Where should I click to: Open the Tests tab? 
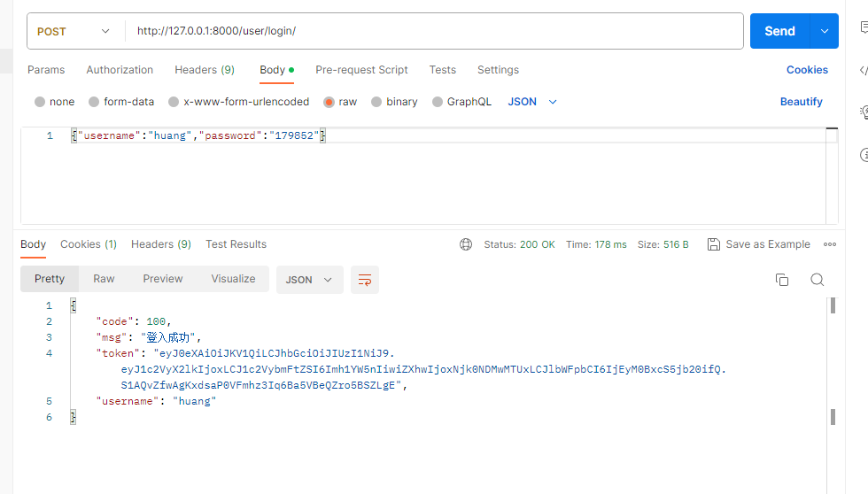pos(442,70)
